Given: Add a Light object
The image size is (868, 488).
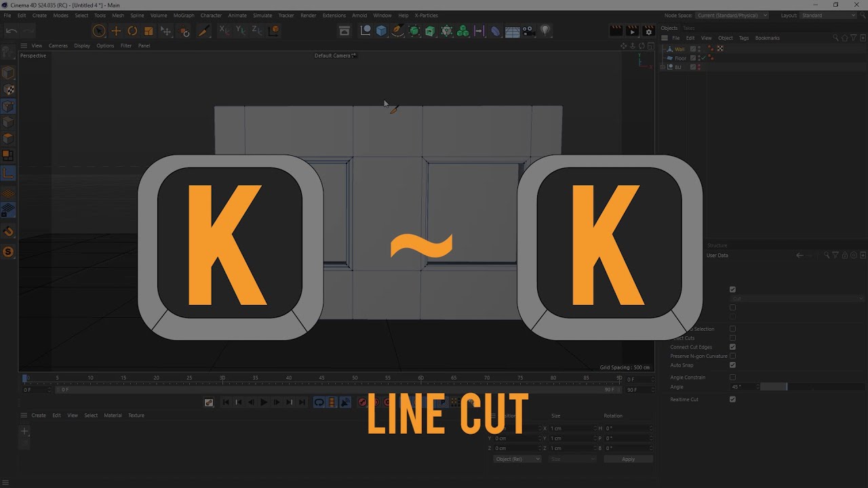Looking at the screenshot, I should click(x=545, y=30).
